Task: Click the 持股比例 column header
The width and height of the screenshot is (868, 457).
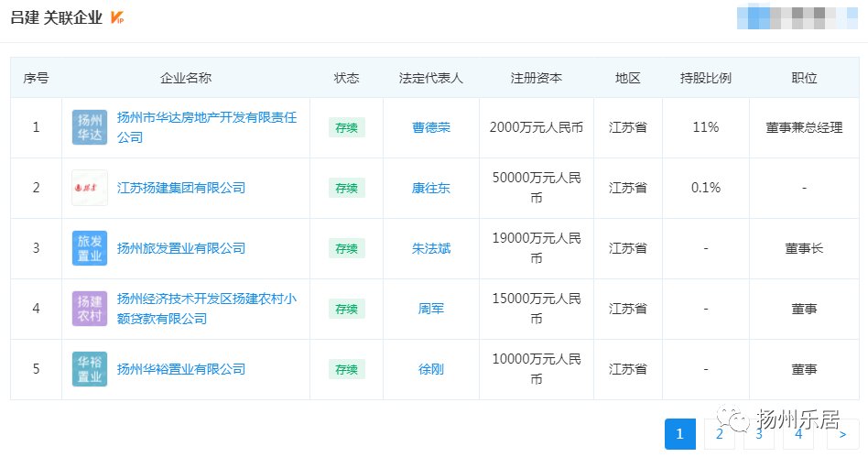Action: point(706,78)
